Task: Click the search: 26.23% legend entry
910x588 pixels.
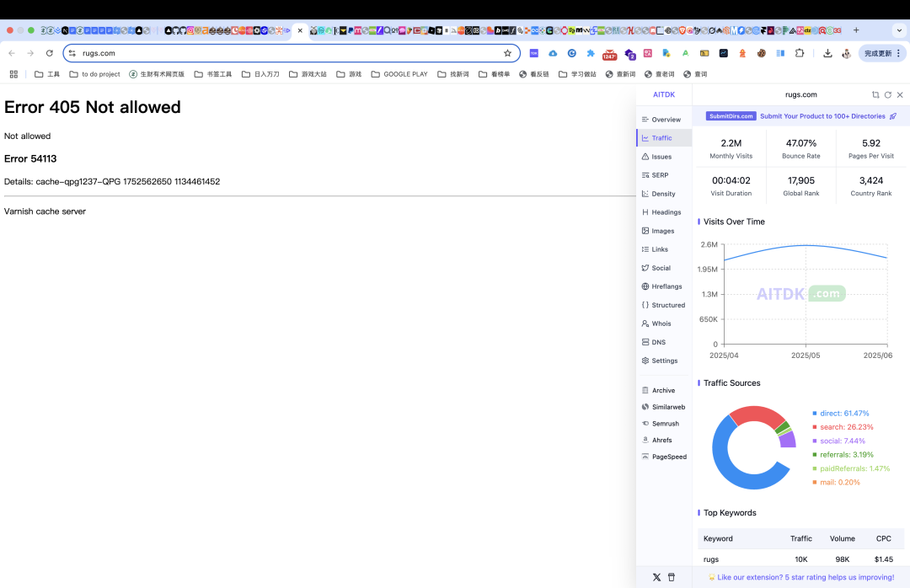Action: pos(843,427)
